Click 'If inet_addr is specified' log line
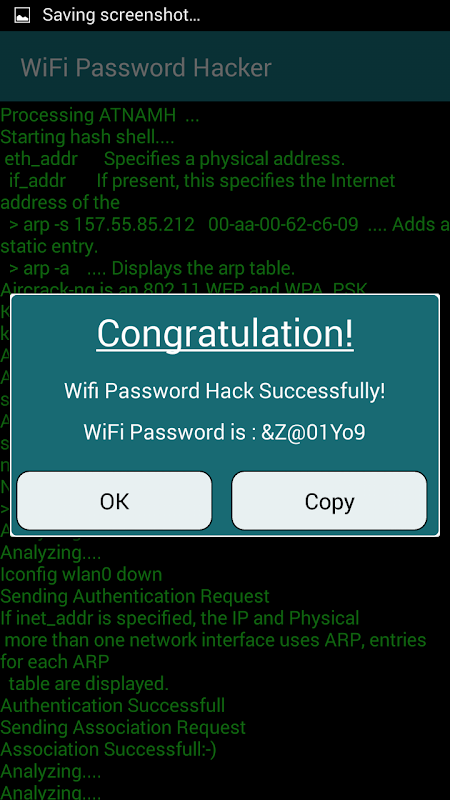Screen dimensions: 450x800 coord(180,618)
